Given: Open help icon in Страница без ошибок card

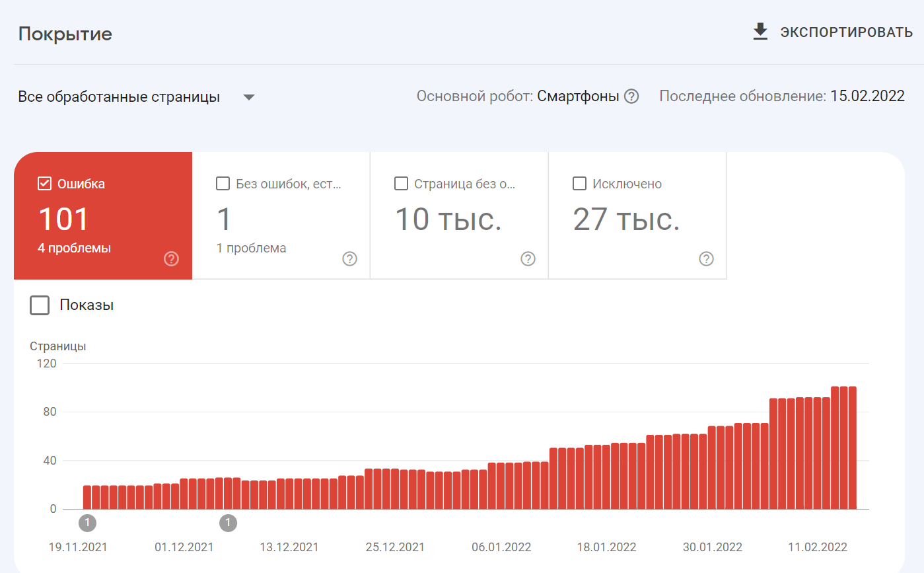Looking at the screenshot, I should pyautogui.click(x=528, y=259).
